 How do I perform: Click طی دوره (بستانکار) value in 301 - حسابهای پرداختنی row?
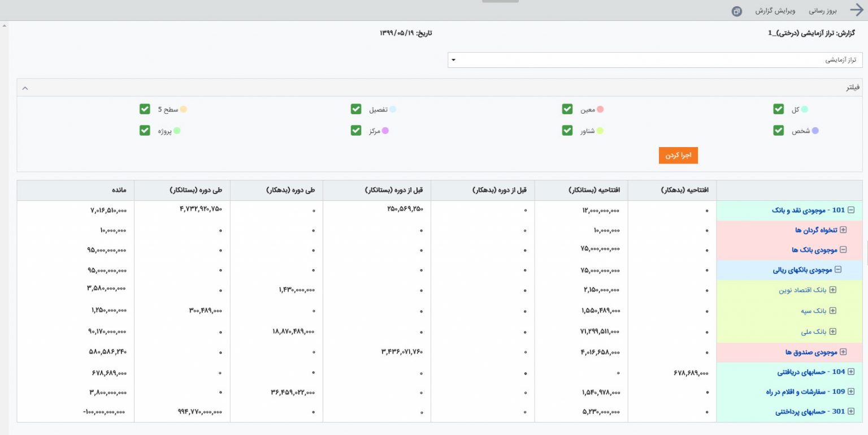199,412
